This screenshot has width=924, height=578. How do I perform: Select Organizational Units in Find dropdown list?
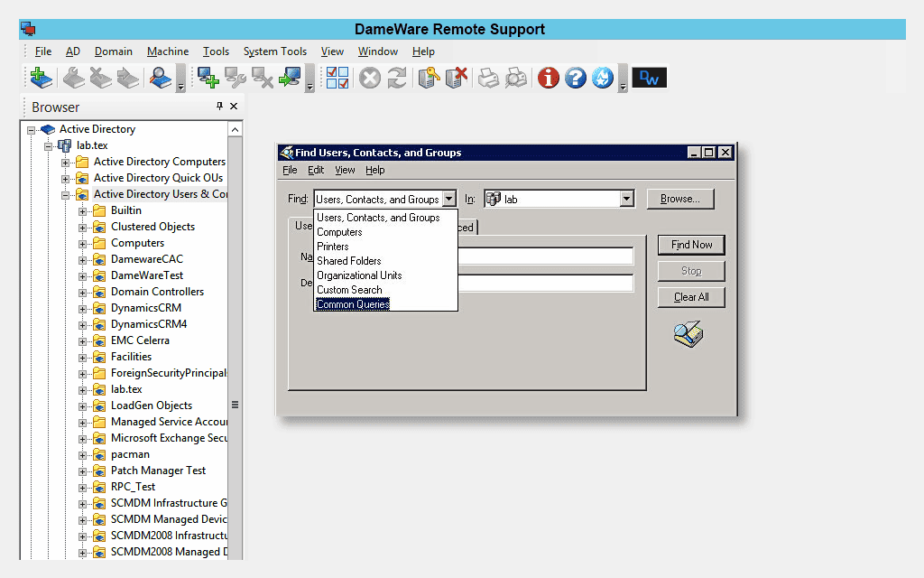coord(359,275)
